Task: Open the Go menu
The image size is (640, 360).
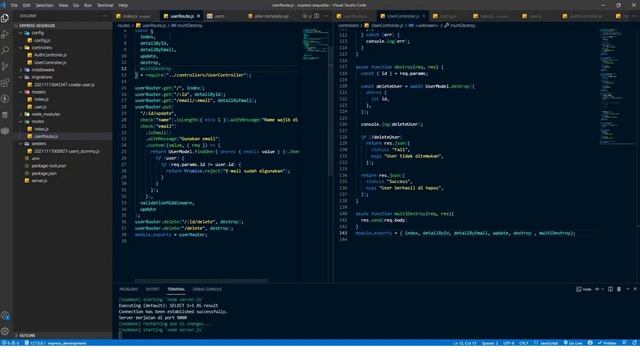Action: click(76, 5)
